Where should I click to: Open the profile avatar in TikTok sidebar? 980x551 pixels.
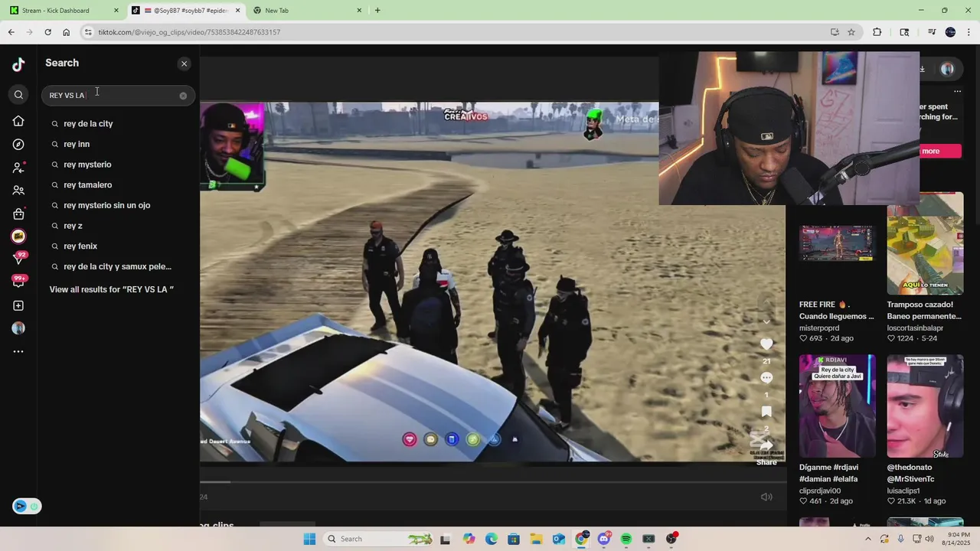(18, 328)
